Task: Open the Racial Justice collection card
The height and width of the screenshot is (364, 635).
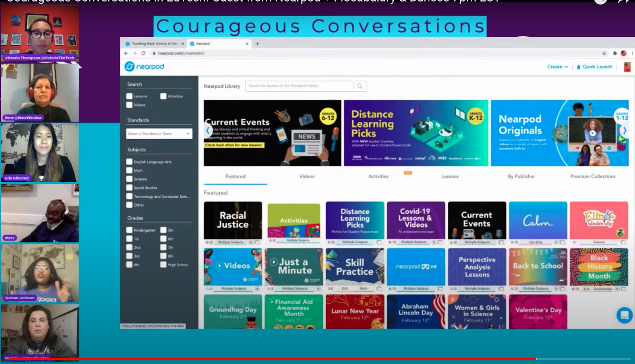Action: pyautogui.click(x=233, y=223)
